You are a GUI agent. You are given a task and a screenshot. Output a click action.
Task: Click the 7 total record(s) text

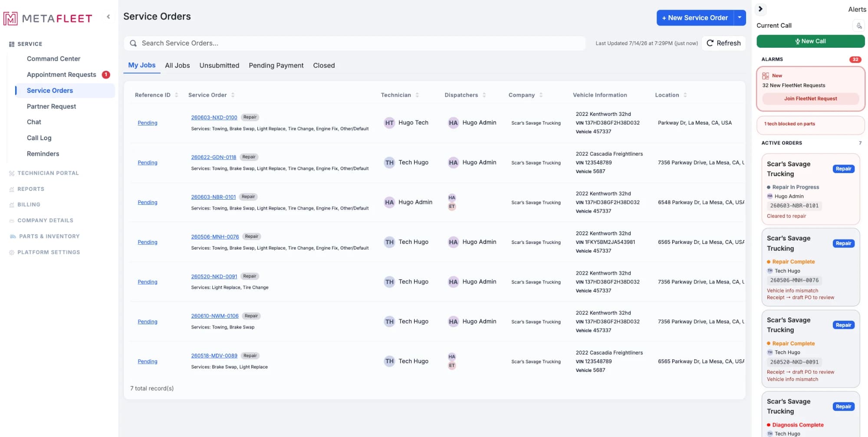pyautogui.click(x=152, y=389)
